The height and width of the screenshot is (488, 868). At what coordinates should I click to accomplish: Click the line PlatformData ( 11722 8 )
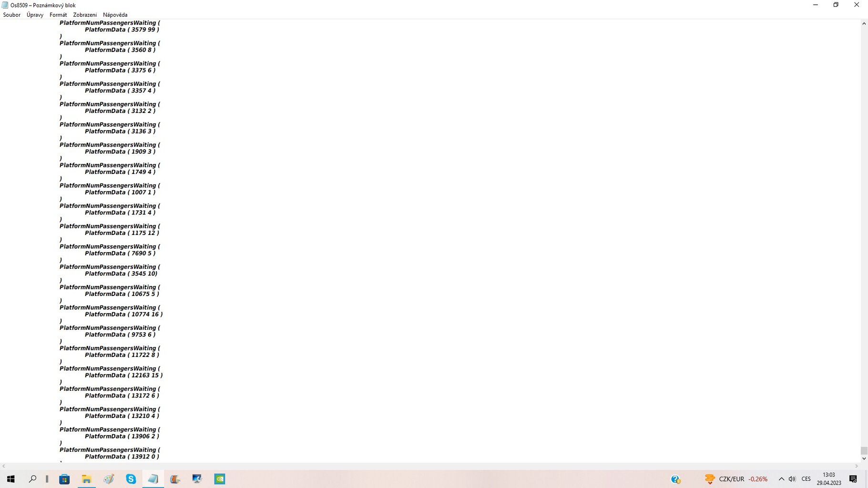122,355
